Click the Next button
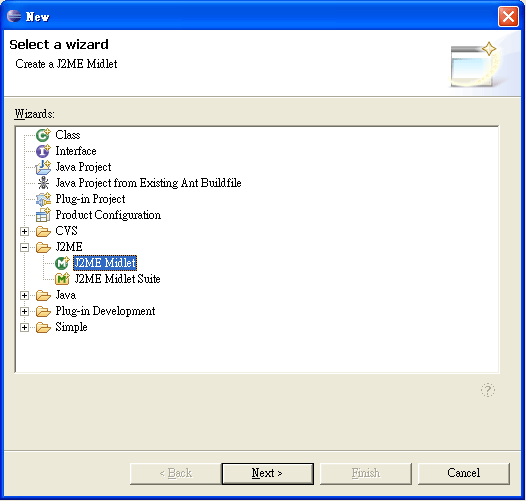 (x=267, y=473)
